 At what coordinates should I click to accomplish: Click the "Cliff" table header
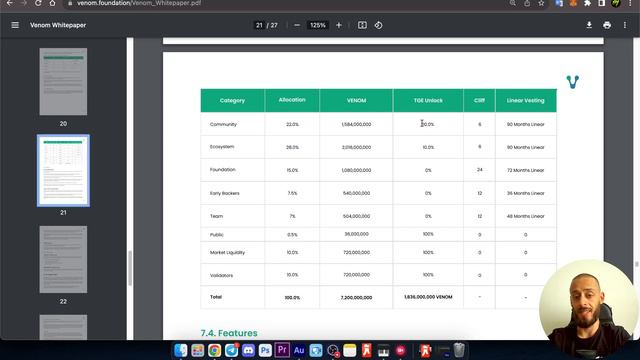tap(479, 100)
